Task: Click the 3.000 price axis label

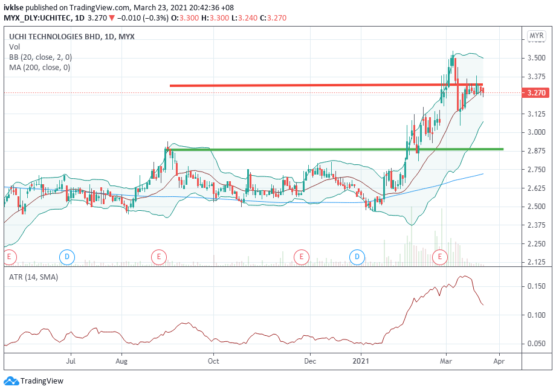Action: pyautogui.click(x=537, y=132)
